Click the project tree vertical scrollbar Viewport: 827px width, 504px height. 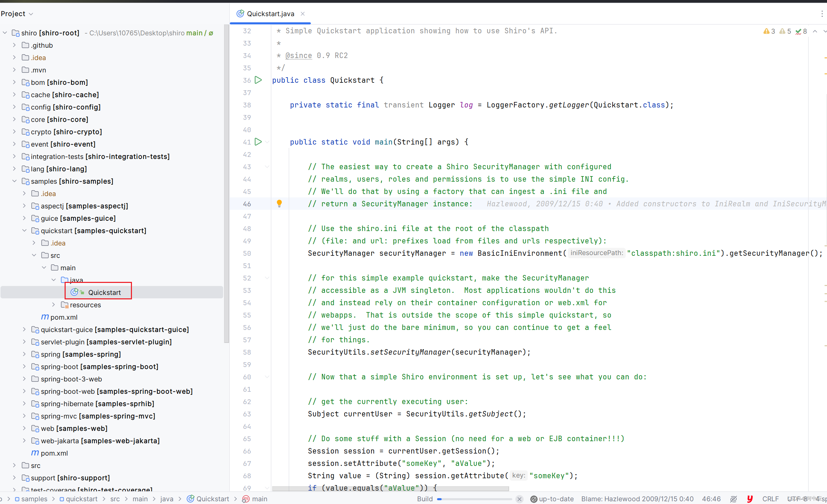(x=226, y=184)
